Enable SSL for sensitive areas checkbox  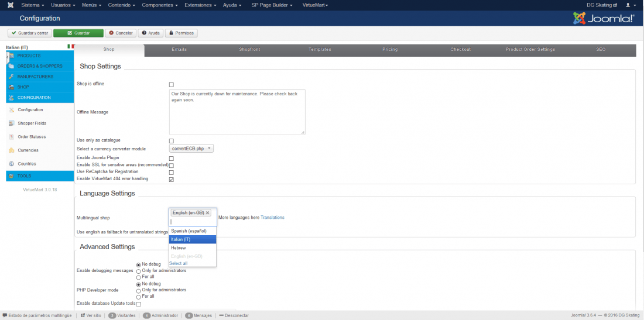click(172, 166)
